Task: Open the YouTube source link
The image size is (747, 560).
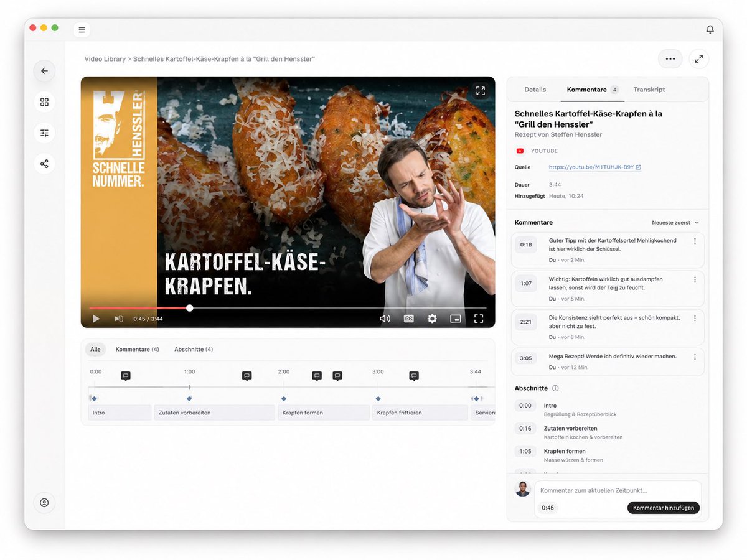Action: [595, 167]
